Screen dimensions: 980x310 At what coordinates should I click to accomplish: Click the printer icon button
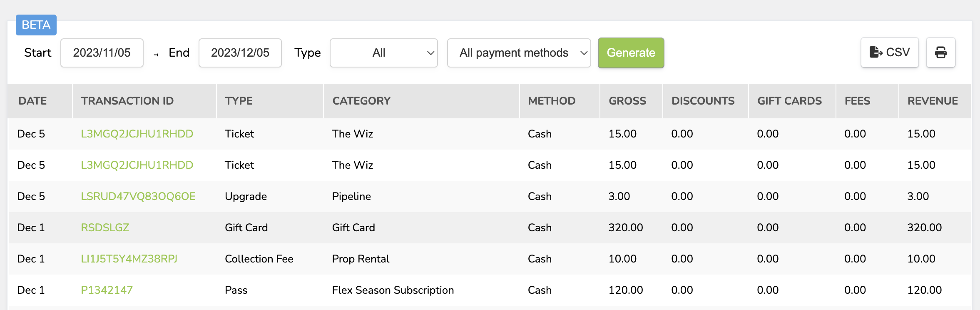coord(940,52)
